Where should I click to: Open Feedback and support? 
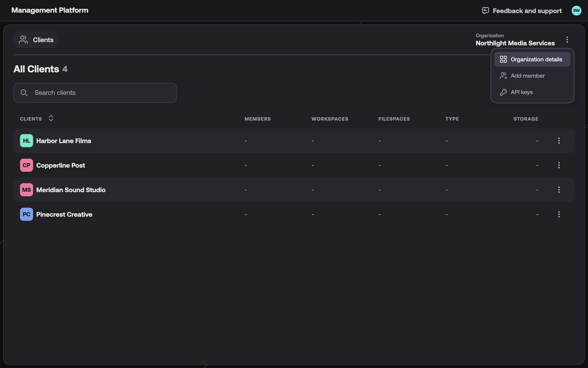(522, 11)
